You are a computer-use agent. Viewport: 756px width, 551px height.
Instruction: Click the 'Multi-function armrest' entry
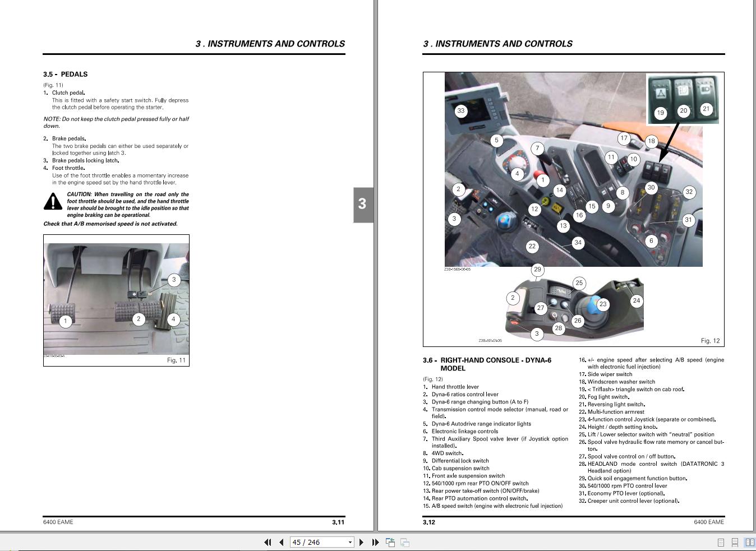pos(616,412)
